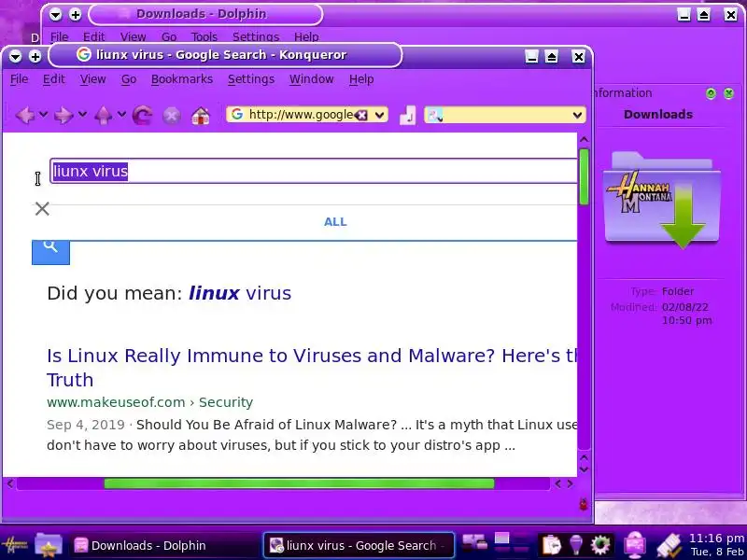
Task: Open the Help menu in Dolphin window
Action: [x=306, y=36]
